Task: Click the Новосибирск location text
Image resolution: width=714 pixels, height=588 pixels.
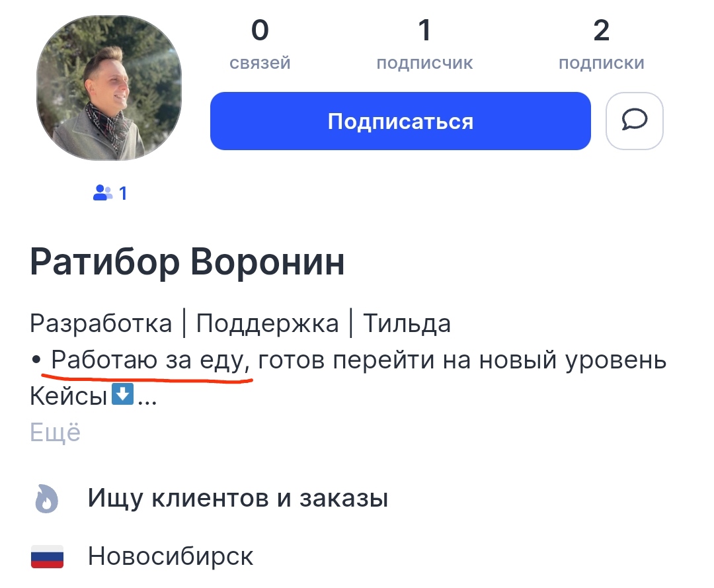Action: point(171,556)
